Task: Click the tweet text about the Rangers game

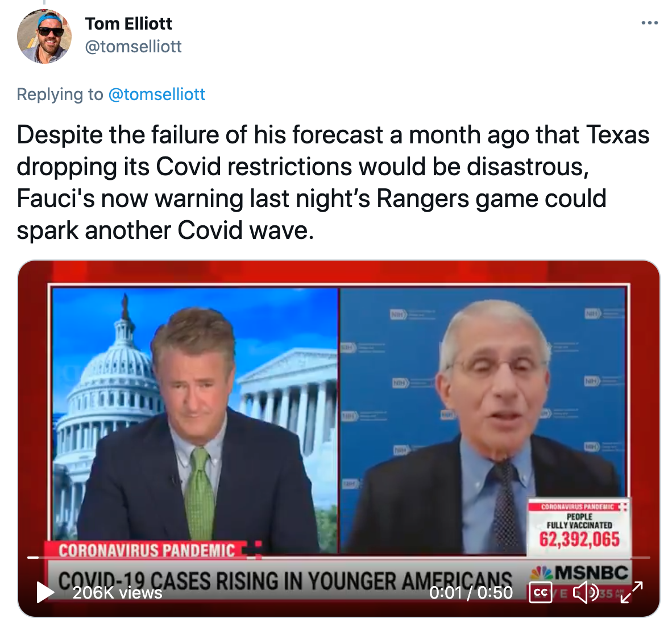Action: click(333, 182)
